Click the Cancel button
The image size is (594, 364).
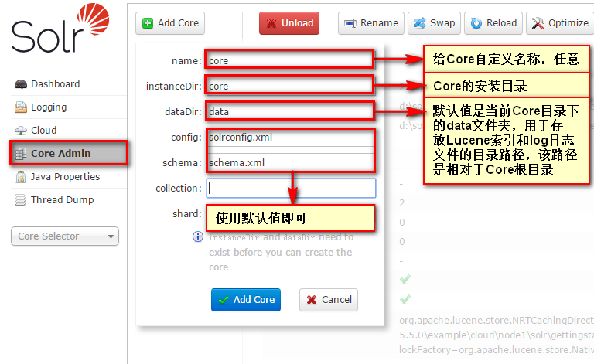tap(329, 300)
